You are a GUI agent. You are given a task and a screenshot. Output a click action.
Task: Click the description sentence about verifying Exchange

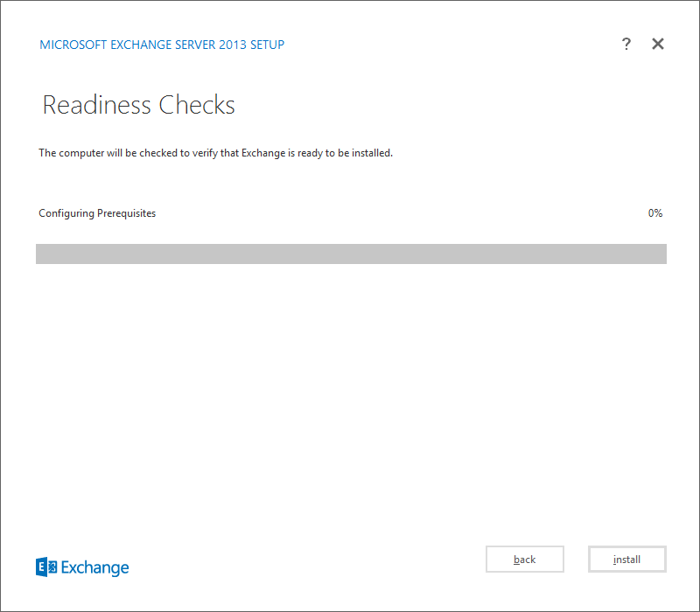point(215,153)
